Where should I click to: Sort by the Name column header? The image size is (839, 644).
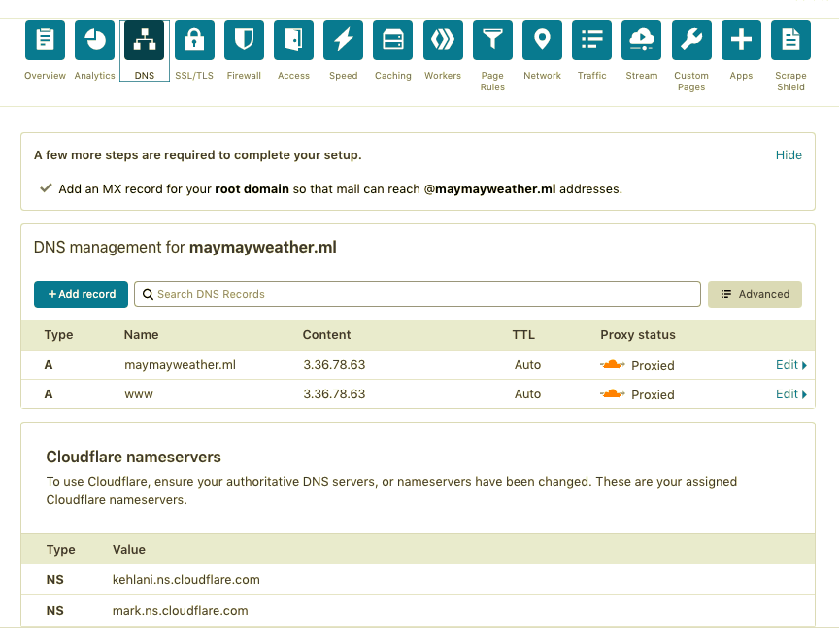tap(141, 335)
